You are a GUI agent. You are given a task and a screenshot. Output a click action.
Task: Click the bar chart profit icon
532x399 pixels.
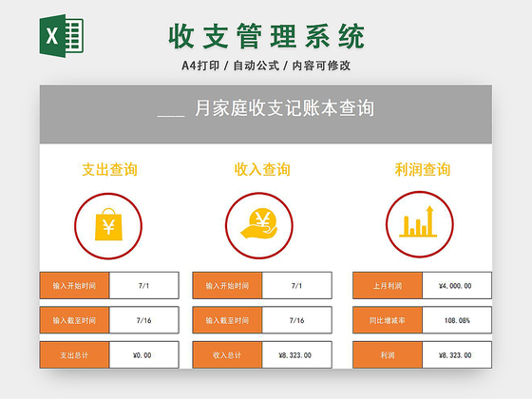418,221
